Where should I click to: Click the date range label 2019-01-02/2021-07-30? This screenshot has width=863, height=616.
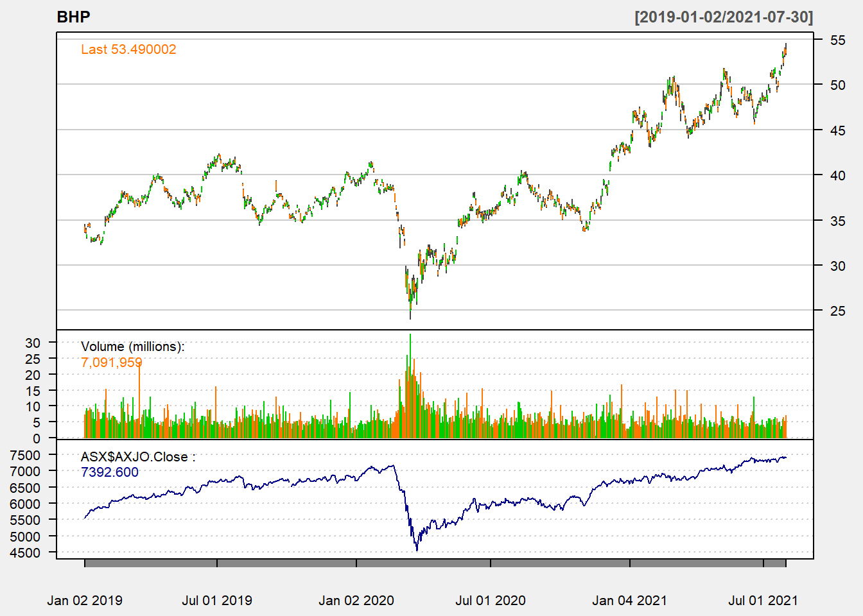(724, 17)
